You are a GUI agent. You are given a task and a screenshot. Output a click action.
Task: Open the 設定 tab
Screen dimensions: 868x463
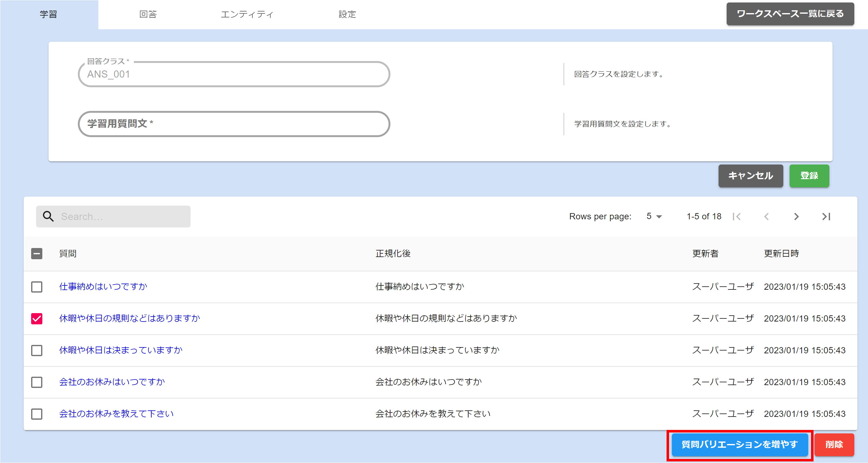(347, 14)
